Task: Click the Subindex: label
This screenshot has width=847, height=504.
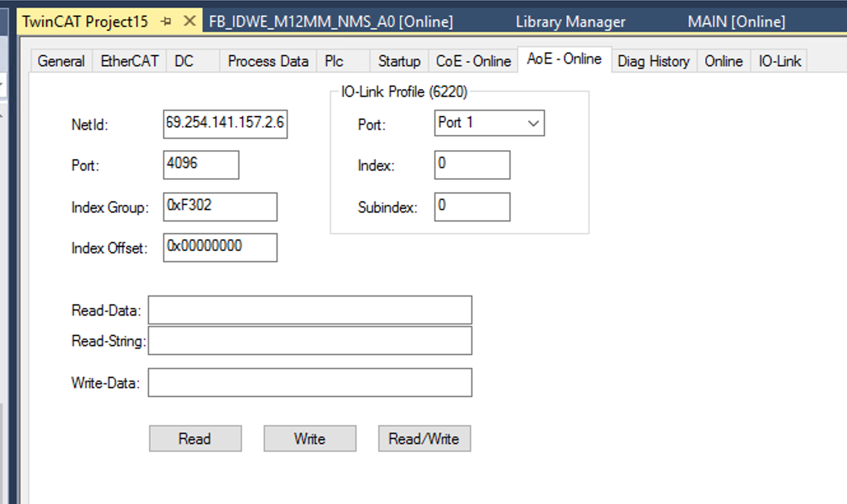Action: [x=388, y=207]
